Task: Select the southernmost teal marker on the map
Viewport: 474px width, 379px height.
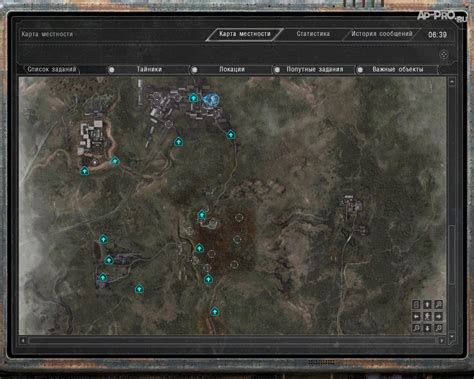Action: pos(215,311)
